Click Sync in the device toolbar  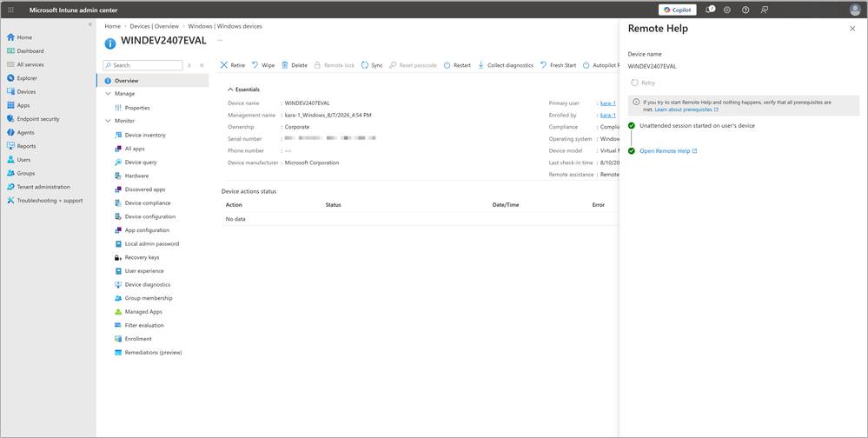[372, 65]
